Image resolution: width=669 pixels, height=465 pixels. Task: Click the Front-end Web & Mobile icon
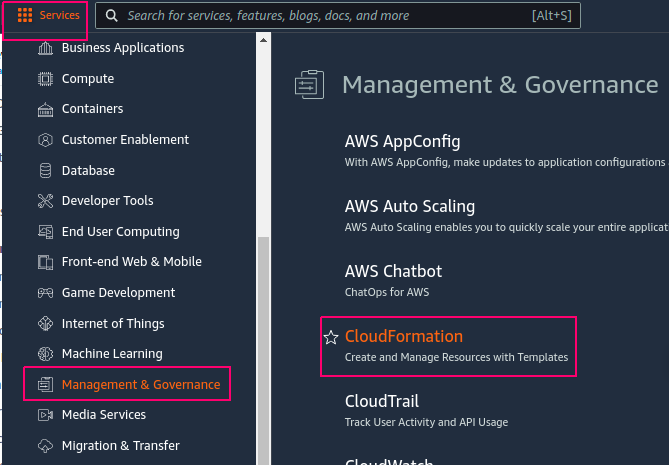[45, 262]
